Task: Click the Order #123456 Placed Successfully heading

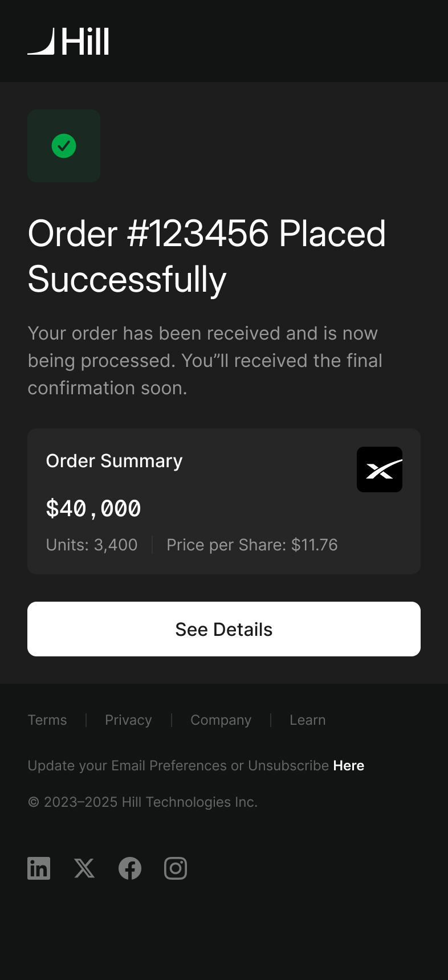Action: (206, 256)
